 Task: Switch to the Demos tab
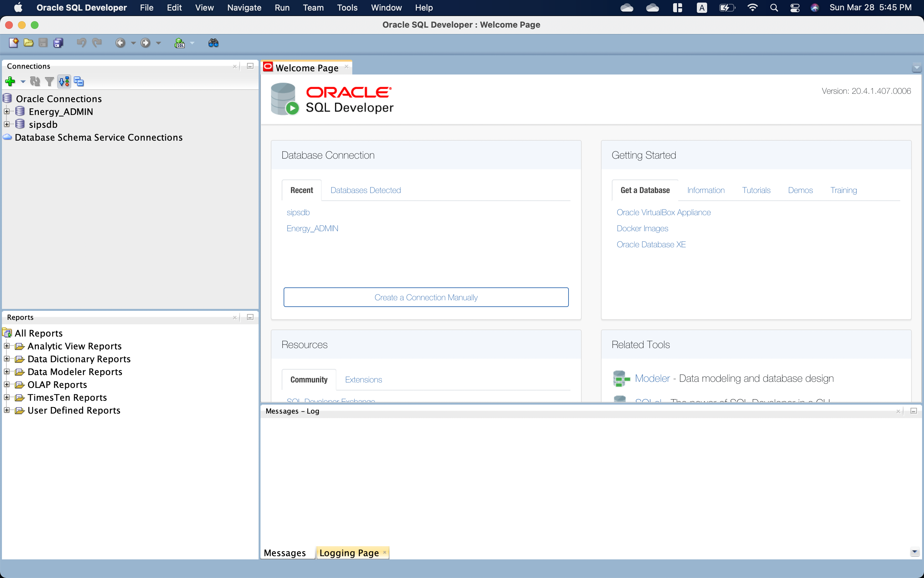(800, 190)
